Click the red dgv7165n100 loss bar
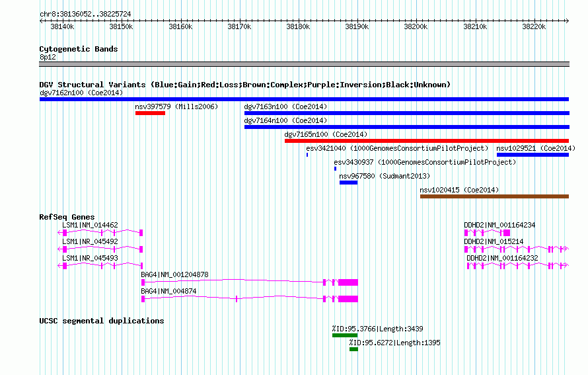Image resolution: width=588 pixels, height=375 pixels. 427,141
